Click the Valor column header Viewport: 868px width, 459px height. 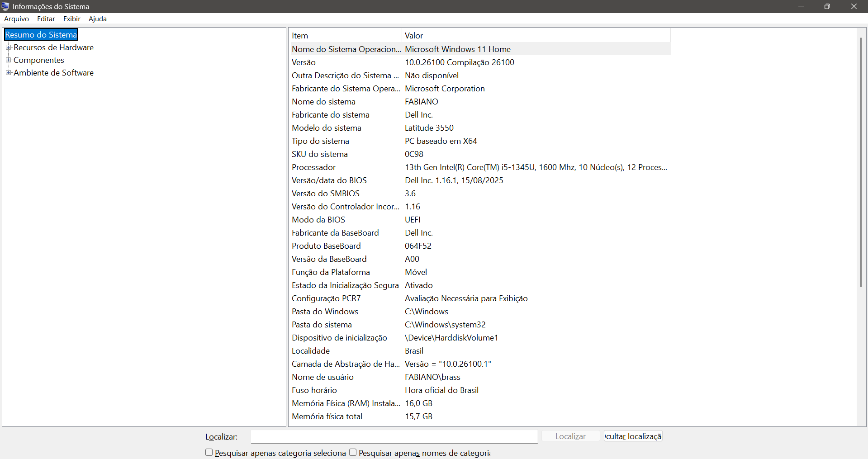point(536,36)
